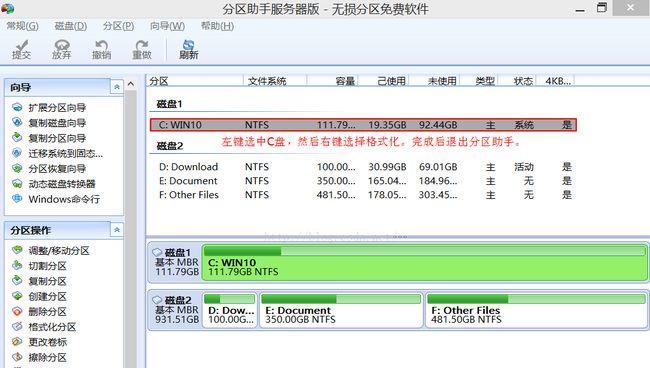Open the 扩展分区向导 wizard icon
650x368 pixels.
click(x=17, y=107)
